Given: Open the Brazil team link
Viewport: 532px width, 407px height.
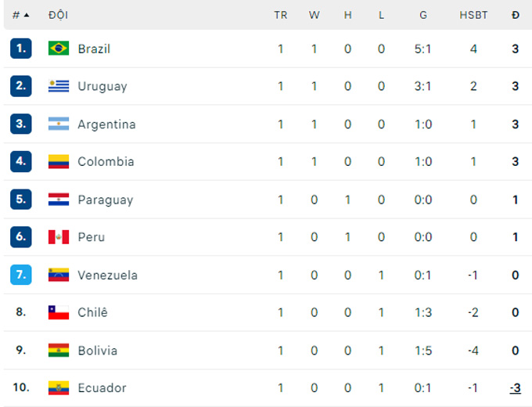Looking at the screenshot, I should pos(94,49).
